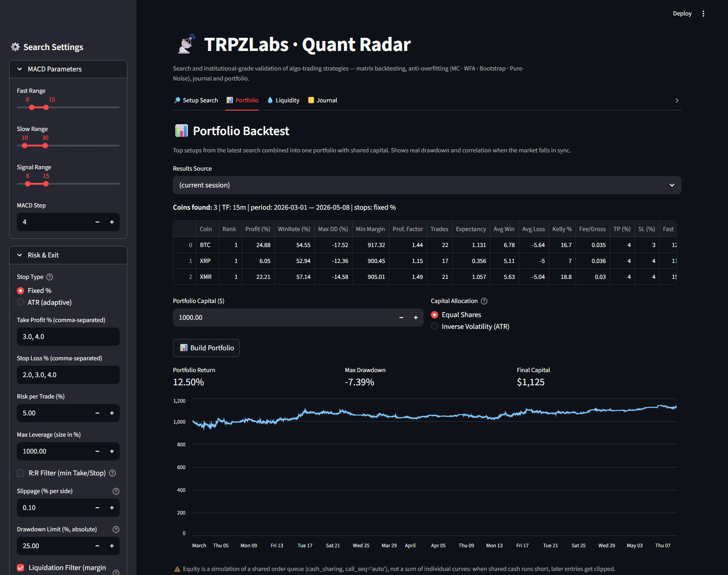Switch to the Portfolio tab
The height and width of the screenshot is (575, 728).
[243, 101]
